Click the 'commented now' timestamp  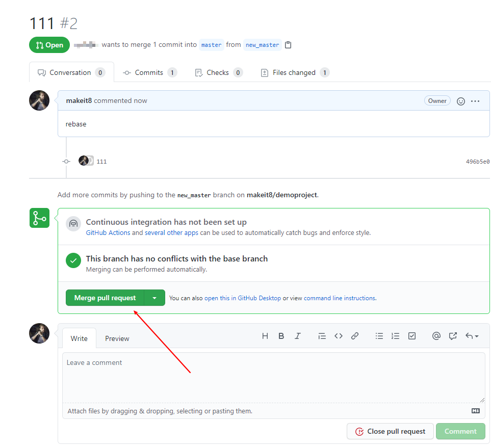[x=120, y=100]
